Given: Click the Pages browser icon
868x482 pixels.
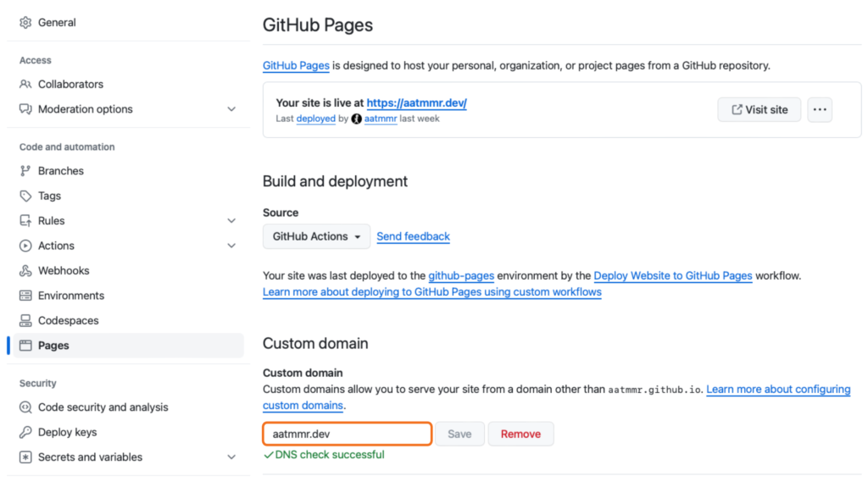Looking at the screenshot, I should coord(25,346).
